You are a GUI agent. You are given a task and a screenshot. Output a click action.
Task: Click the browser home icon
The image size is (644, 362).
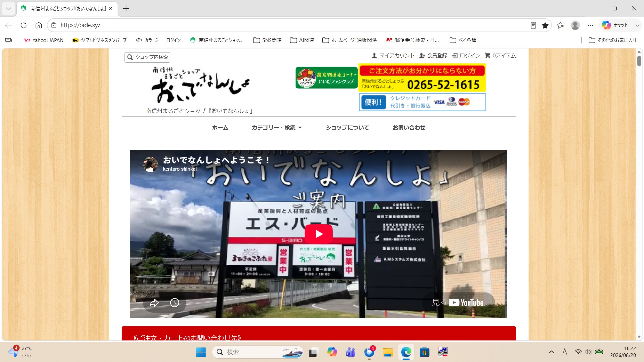(x=39, y=25)
